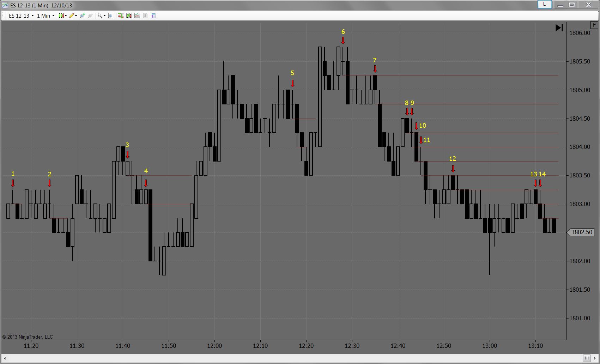Click the 1801.00 price axis label
The height and width of the screenshot is (364, 600).
tap(580, 318)
